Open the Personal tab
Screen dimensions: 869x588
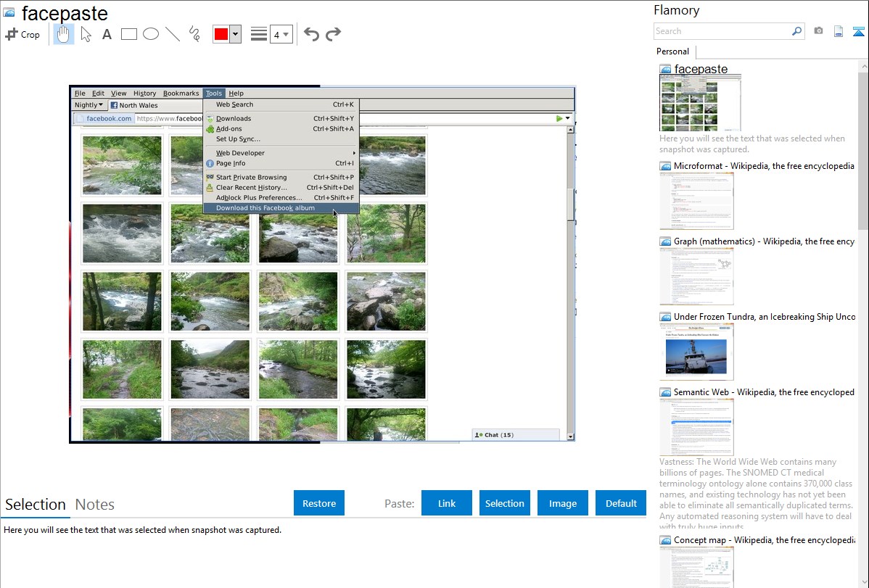pyautogui.click(x=673, y=51)
